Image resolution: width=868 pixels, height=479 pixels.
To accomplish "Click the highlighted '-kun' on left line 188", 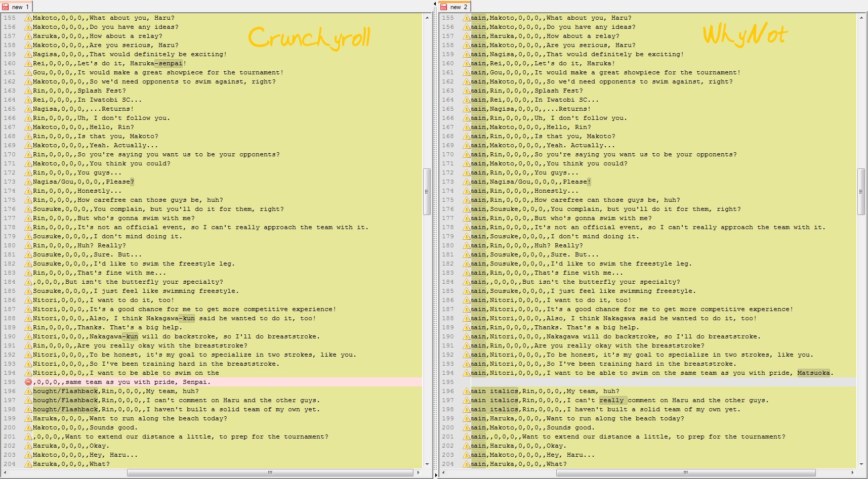I will [187, 318].
